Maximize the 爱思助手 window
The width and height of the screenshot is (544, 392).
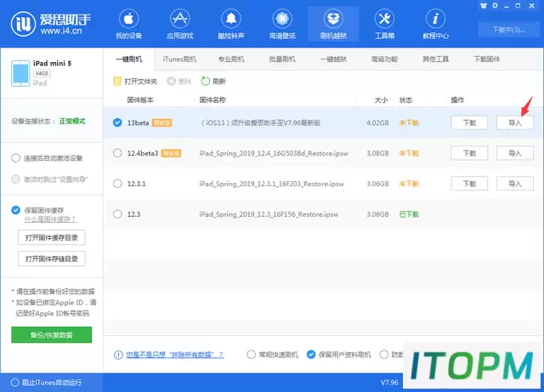pos(518,6)
